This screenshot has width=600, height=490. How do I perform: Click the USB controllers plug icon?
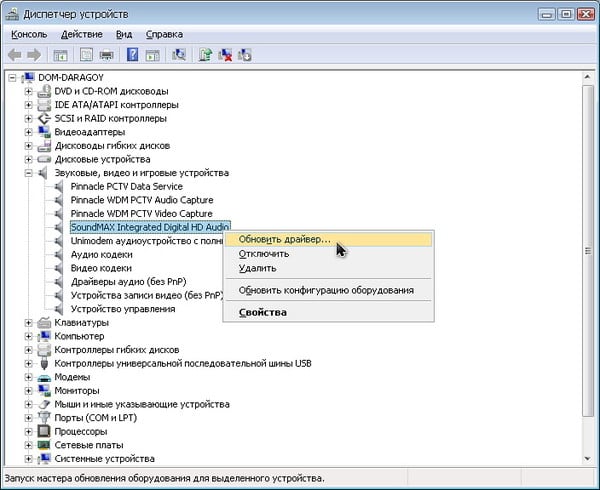(x=44, y=363)
